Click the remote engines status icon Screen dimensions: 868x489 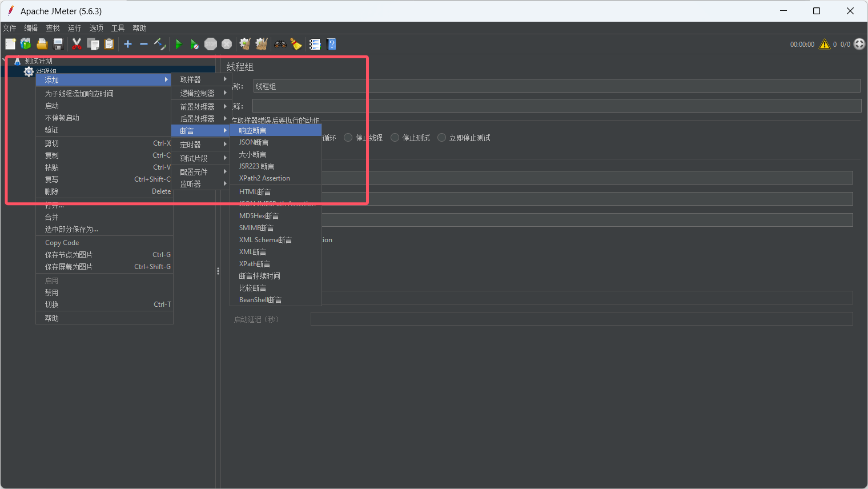click(859, 44)
